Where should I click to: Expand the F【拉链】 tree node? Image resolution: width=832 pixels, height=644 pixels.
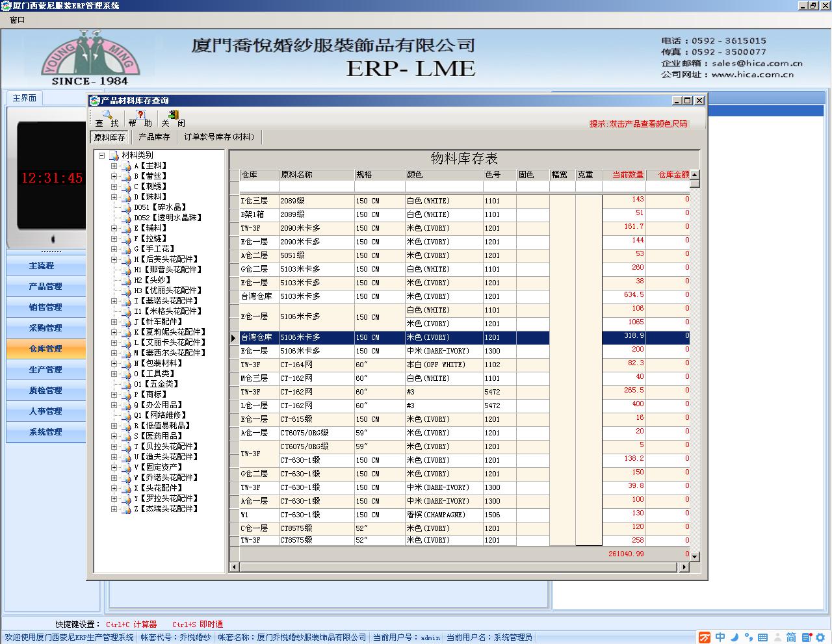click(x=114, y=238)
